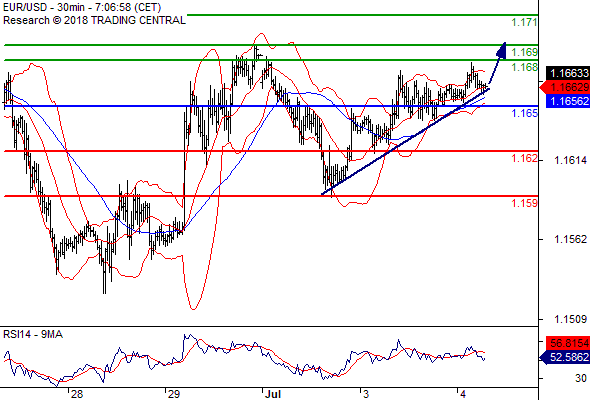Click the red 56.8154 RSI value
Screen dimensions: 590x400
[567, 343]
